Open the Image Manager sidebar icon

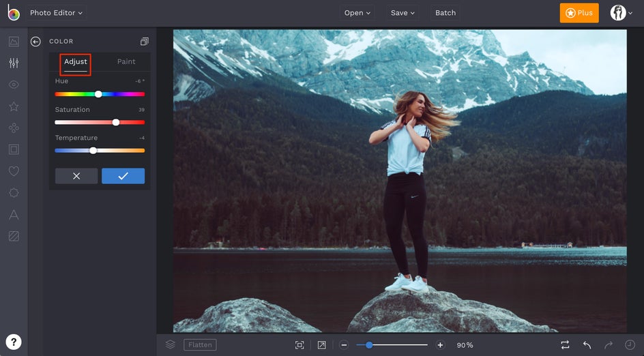(14, 41)
